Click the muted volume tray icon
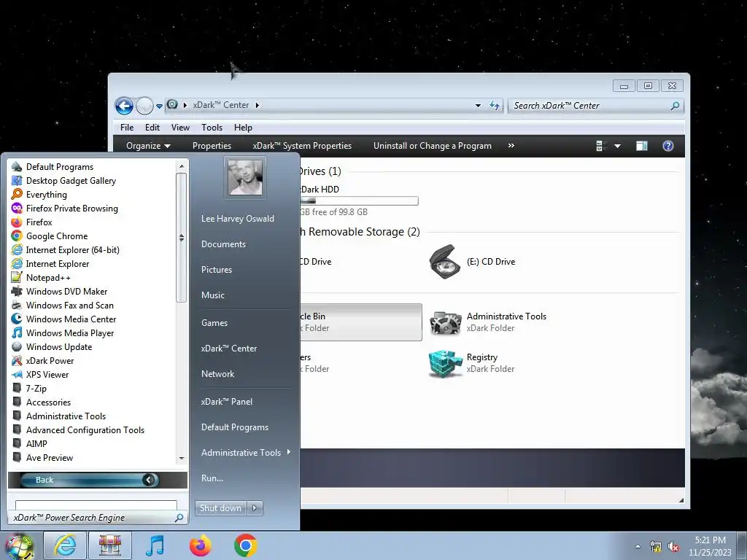This screenshot has width=747, height=560. coord(673,547)
